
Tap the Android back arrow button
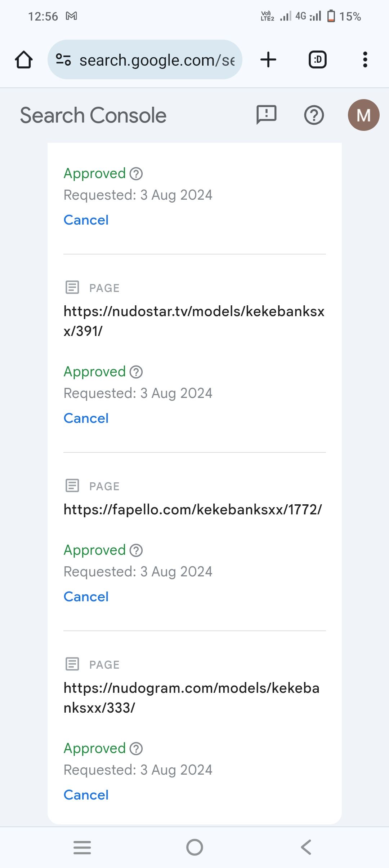point(306,847)
